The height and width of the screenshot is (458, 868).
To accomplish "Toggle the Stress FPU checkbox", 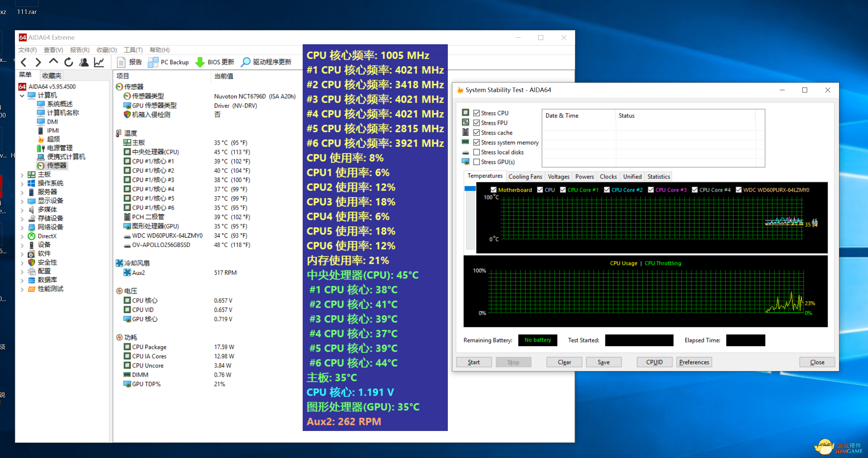I will (476, 123).
